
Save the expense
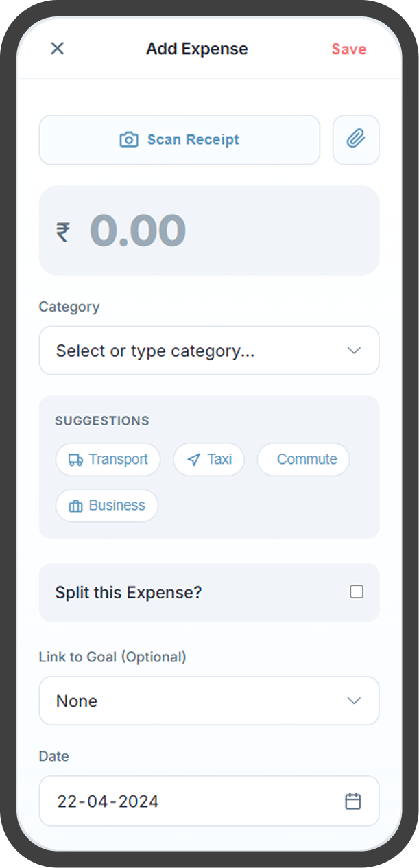(x=348, y=49)
